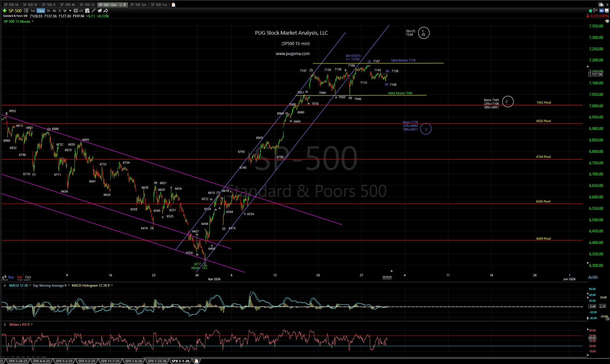
Task: Open the SP-500 15 Minute dropdown
Action: (32, 22)
